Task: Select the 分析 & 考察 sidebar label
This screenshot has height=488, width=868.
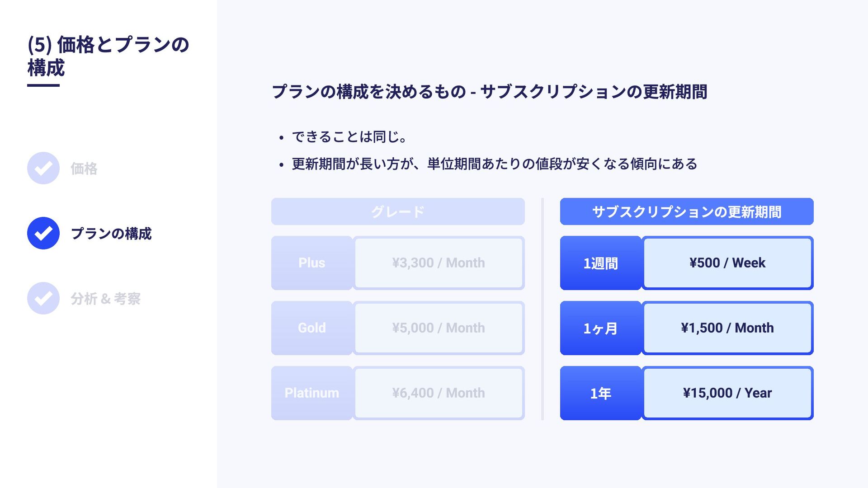Action: coord(105,299)
